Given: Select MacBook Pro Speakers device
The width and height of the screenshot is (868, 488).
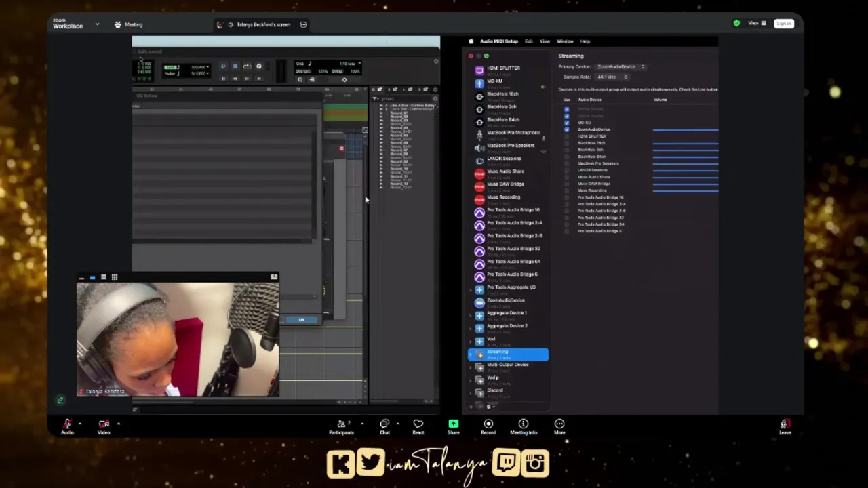Looking at the screenshot, I should [x=507, y=148].
